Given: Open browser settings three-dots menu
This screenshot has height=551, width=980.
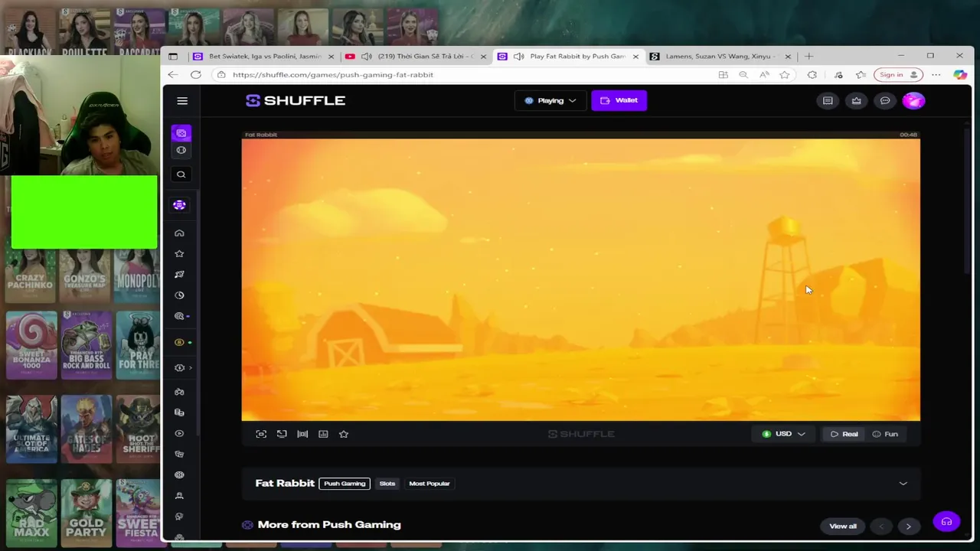Looking at the screenshot, I should (936, 75).
